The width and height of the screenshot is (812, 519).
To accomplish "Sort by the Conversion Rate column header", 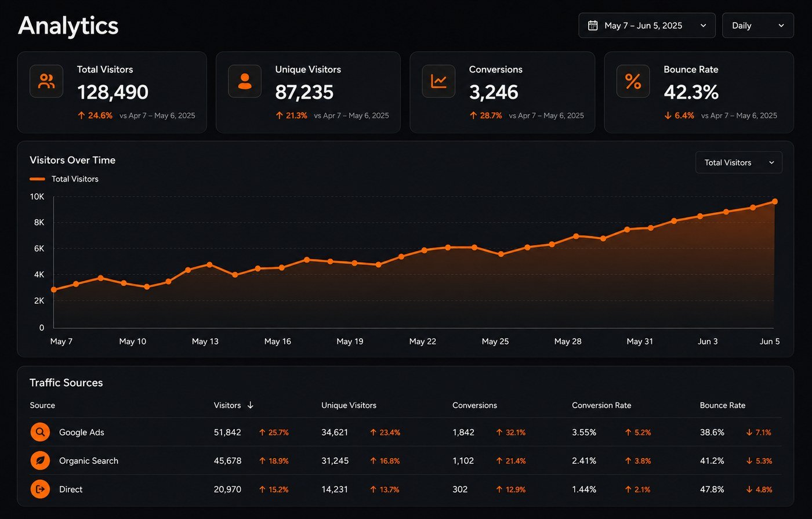I will (x=601, y=405).
